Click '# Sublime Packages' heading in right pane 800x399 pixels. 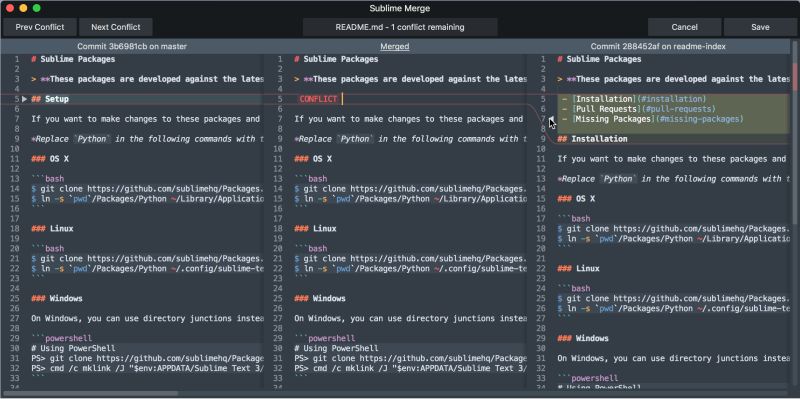[x=599, y=59]
